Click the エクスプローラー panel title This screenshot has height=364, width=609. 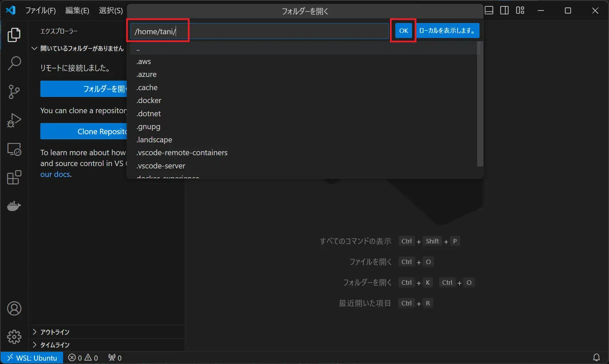click(59, 31)
